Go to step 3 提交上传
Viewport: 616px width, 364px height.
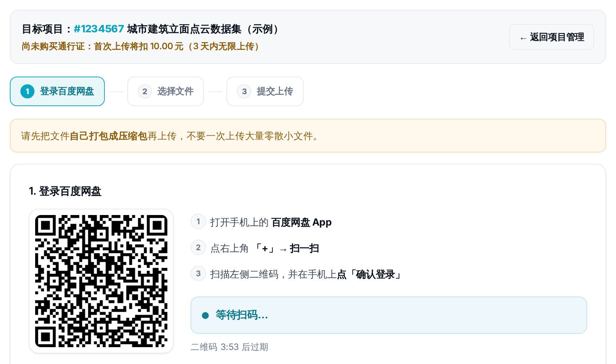pyautogui.click(x=265, y=91)
